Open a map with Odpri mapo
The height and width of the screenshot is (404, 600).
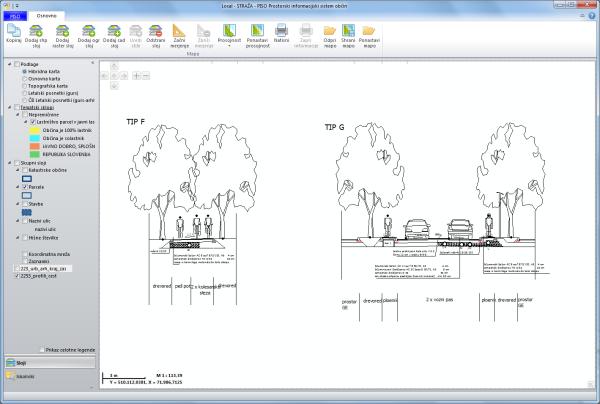pos(331,34)
